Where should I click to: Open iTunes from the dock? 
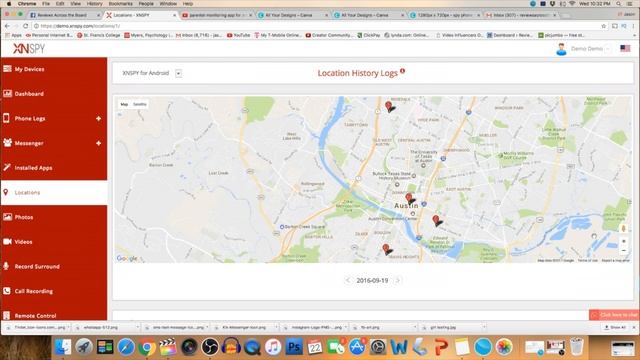click(x=273, y=347)
